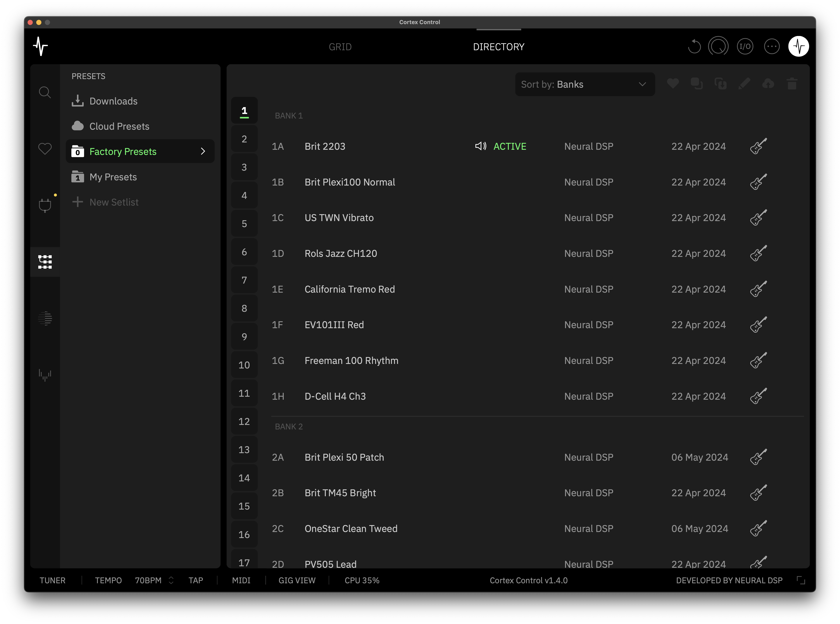Open the TUNER from the status bar
Viewport: 840px width, 624px height.
pyautogui.click(x=53, y=580)
